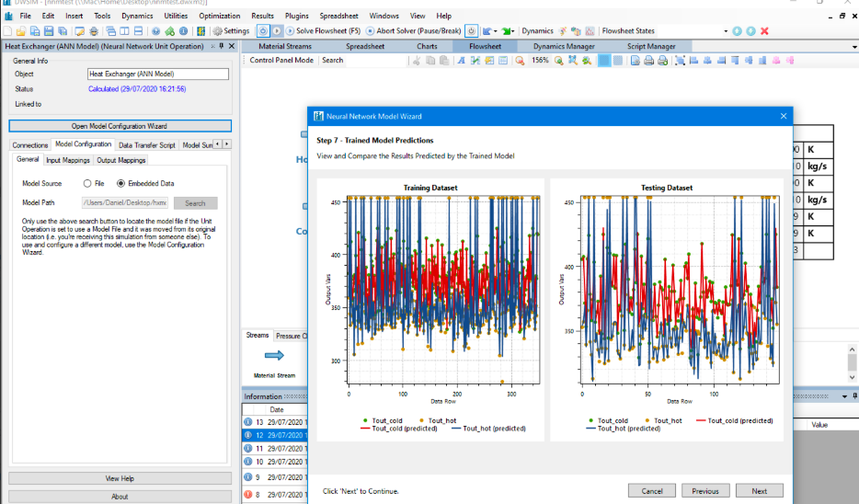Click the Abort Solver (Pause/Break) icon
The width and height of the screenshot is (859, 504).
click(370, 31)
